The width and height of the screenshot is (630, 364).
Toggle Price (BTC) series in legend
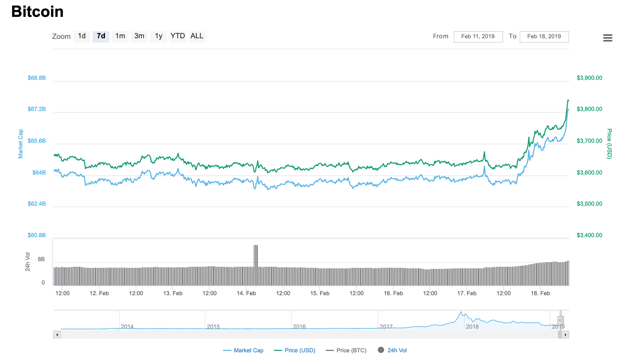346,350
